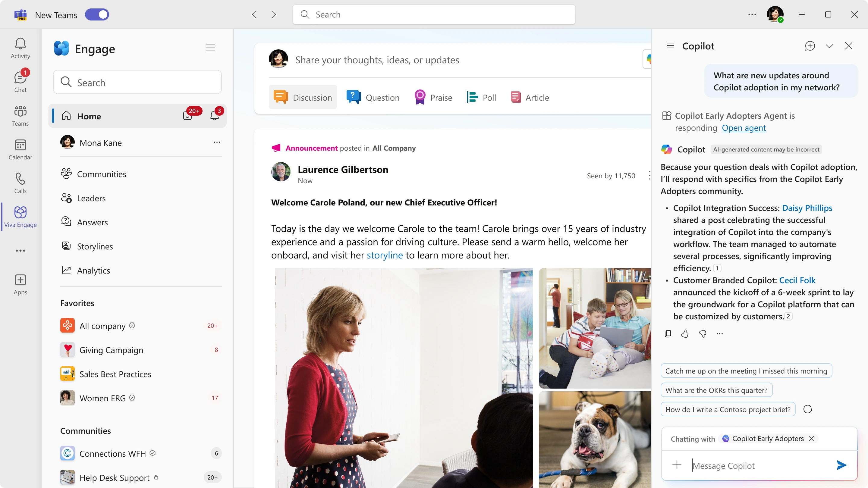Open the Sales Best Practices community
The image size is (868, 488).
point(140,374)
